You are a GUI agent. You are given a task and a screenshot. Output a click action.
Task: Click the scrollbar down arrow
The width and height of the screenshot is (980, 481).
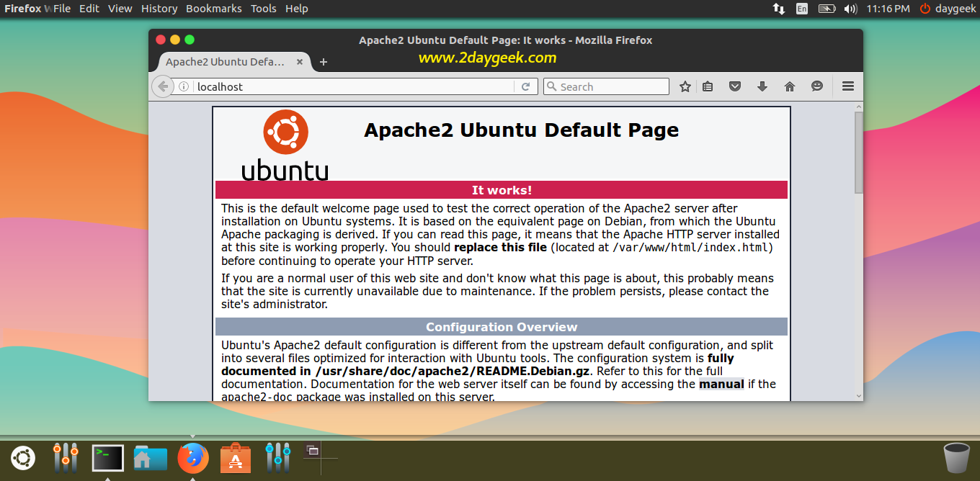click(858, 395)
